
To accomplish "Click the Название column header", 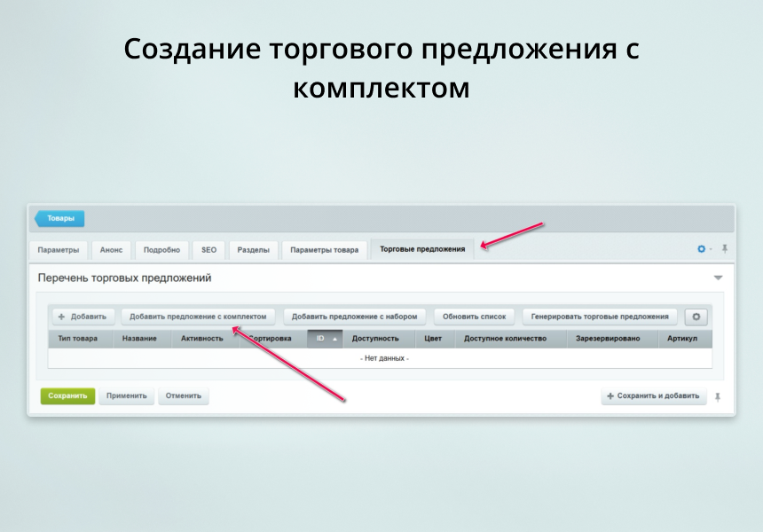I will pyautogui.click(x=139, y=339).
